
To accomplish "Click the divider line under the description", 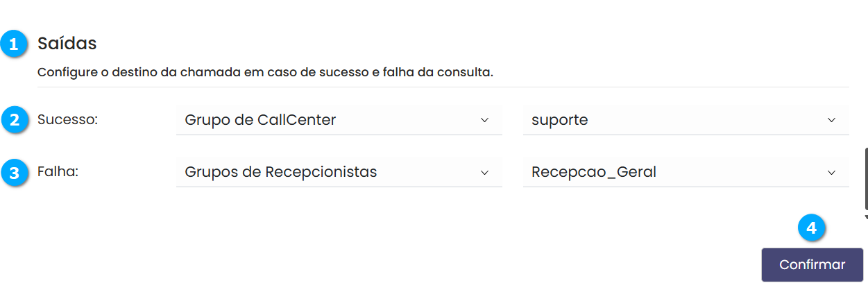I will tap(443, 87).
